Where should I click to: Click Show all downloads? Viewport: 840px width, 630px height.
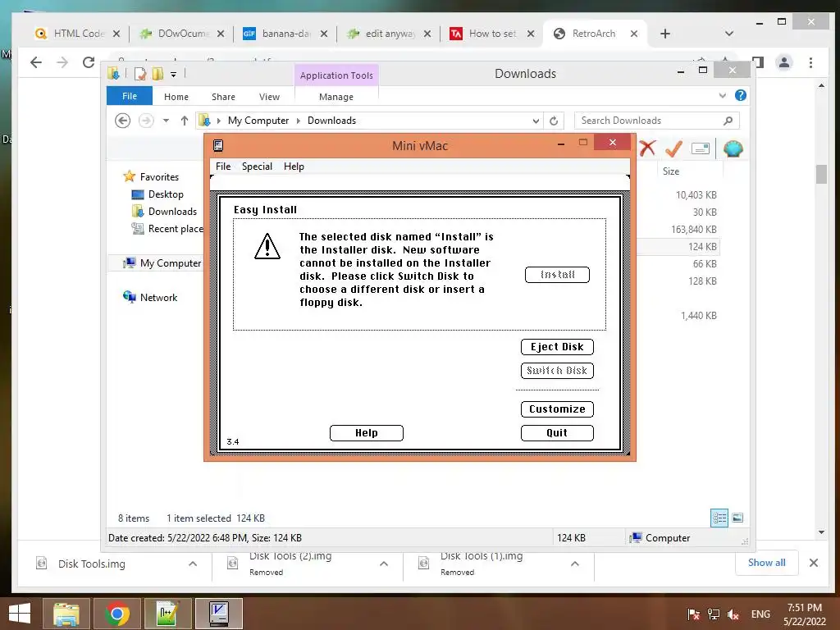(x=767, y=563)
